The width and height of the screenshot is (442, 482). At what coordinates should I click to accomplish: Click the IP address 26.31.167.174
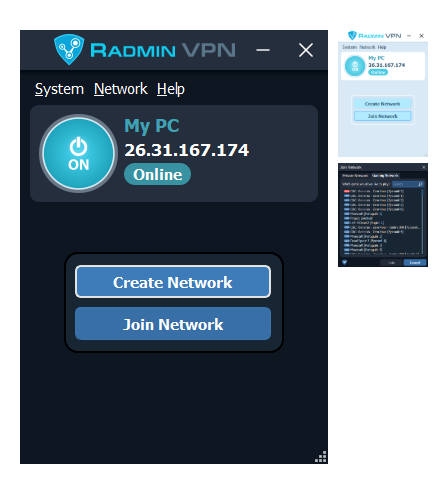187,150
